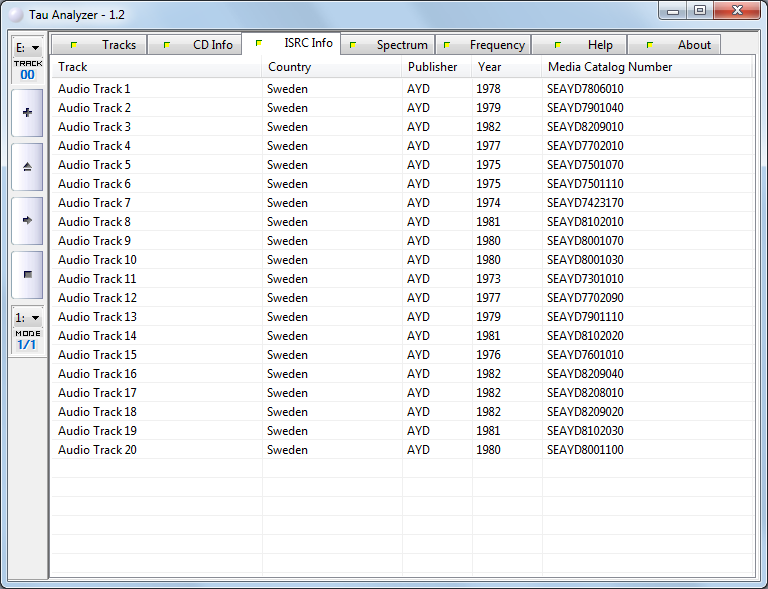
Task: Click the right arrow play button
Action: (27, 220)
